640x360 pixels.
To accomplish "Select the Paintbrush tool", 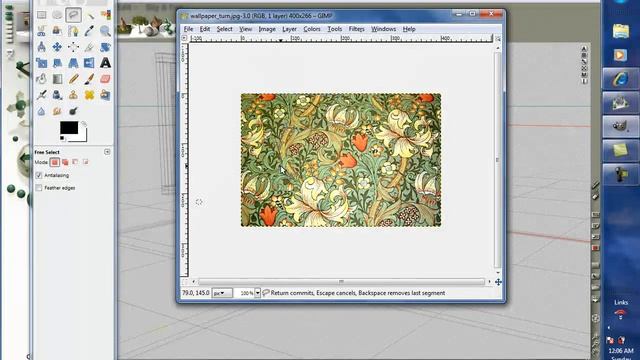I will [x=89, y=79].
